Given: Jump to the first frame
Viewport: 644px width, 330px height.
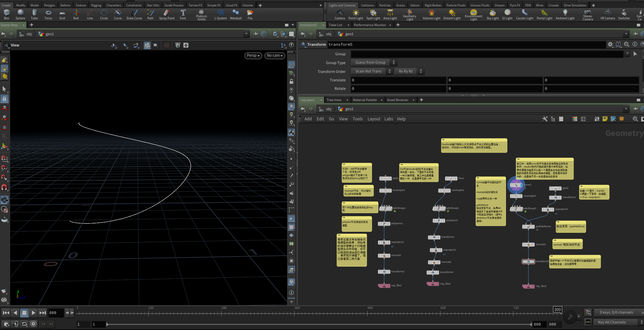Looking at the screenshot, I should [x=6, y=313].
